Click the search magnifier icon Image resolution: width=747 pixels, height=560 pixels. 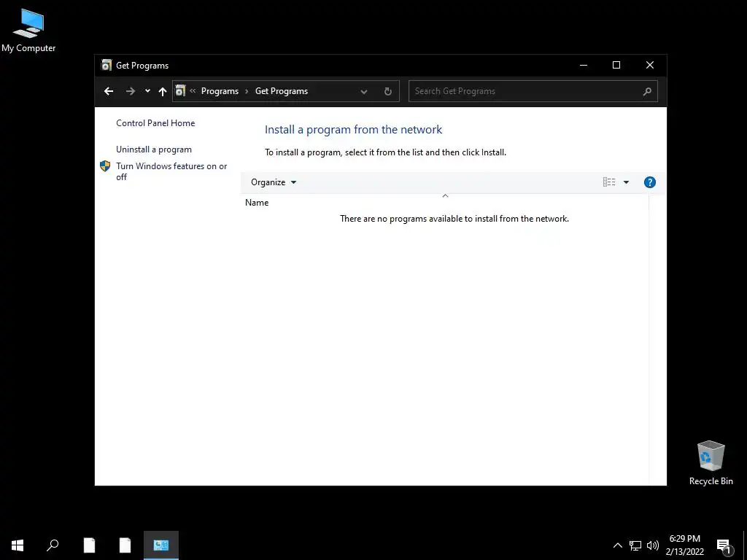pos(647,91)
